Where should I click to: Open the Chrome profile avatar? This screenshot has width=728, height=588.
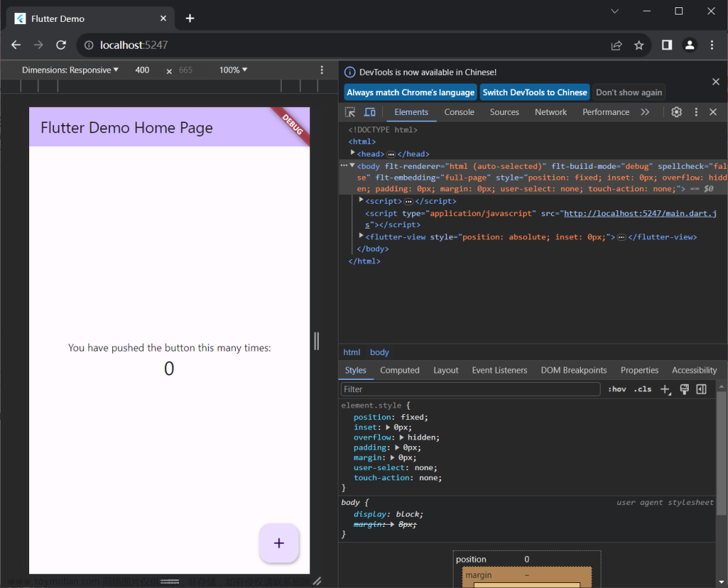pyautogui.click(x=689, y=45)
